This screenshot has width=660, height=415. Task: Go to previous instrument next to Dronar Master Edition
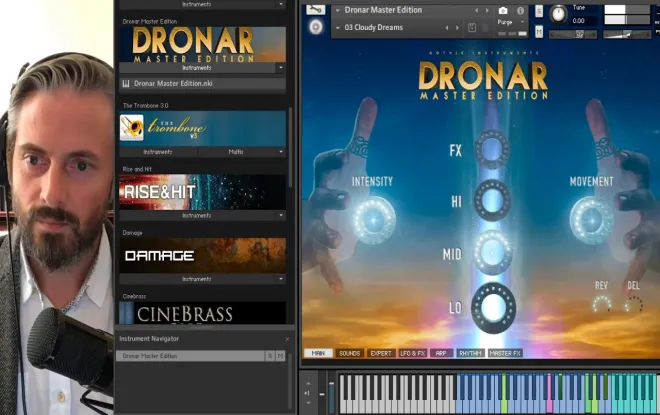[x=476, y=11]
